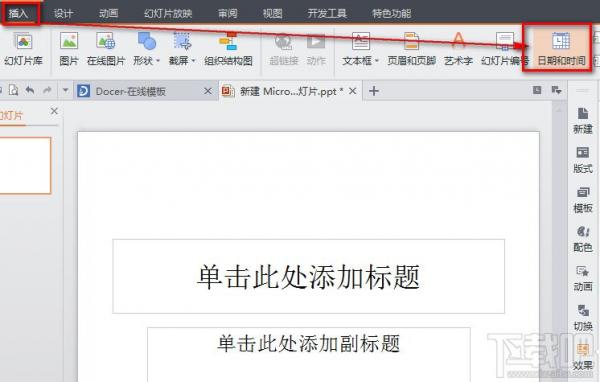Switch to the 幻灯片放映 slideshow tab
This screenshot has width=600, height=382.
tap(168, 13)
